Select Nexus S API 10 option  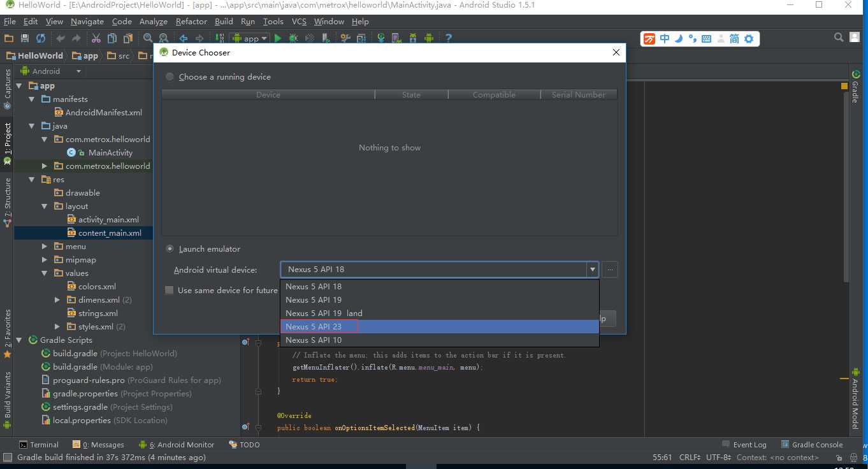click(440, 340)
